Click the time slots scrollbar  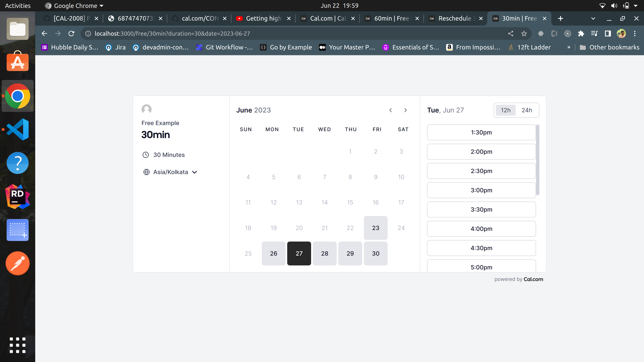538,160
